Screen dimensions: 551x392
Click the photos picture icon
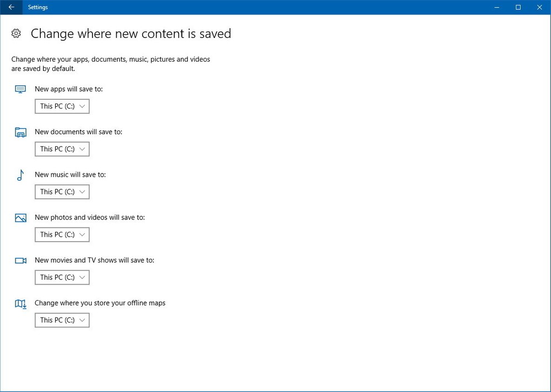[20, 218]
